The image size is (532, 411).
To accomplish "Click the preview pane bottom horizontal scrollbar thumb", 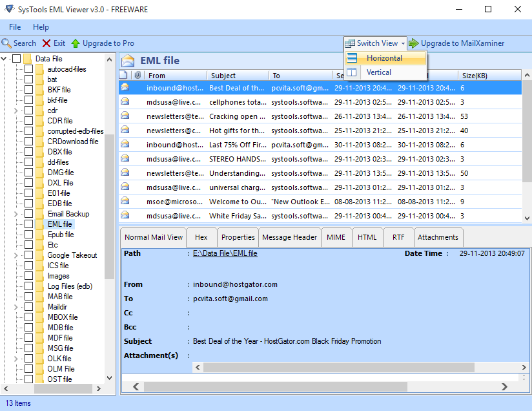I will (276, 386).
